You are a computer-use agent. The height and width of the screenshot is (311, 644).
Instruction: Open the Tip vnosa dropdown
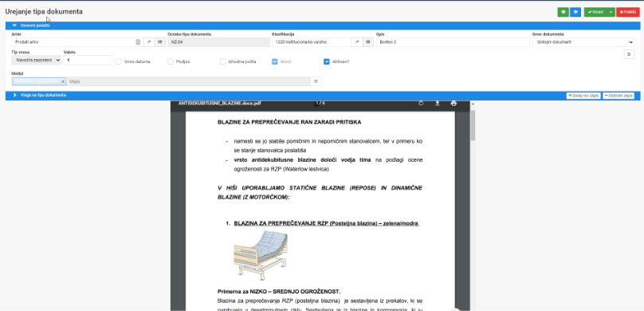click(x=37, y=60)
